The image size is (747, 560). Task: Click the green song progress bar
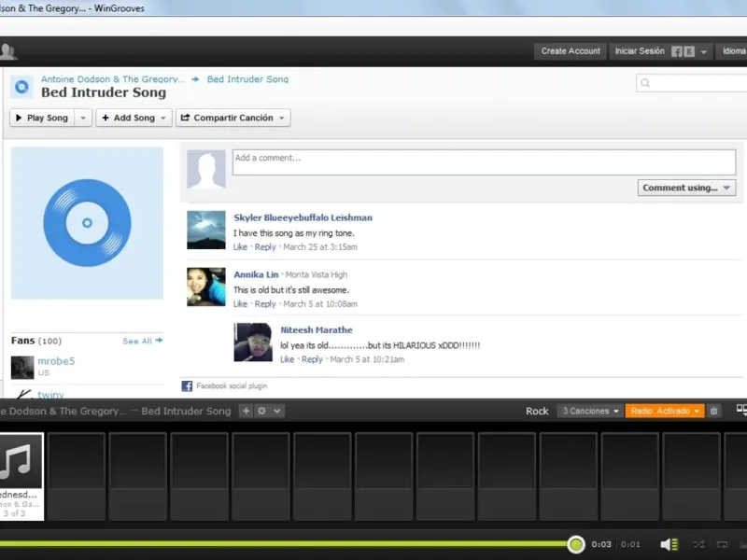tap(284, 544)
